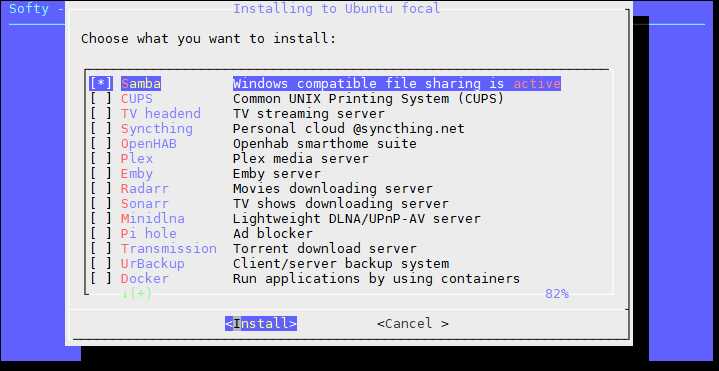
Task: Click the Cancel button
Action: click(413, 323)
